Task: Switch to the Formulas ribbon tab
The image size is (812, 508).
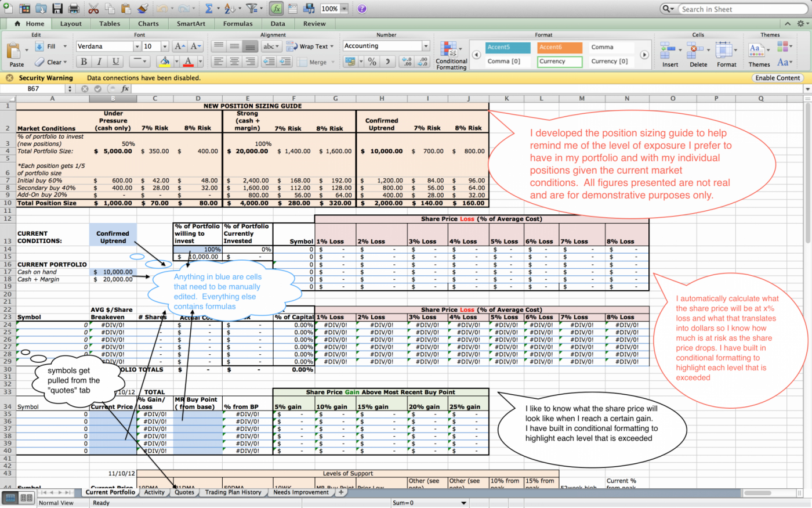Action: (238, 24)
